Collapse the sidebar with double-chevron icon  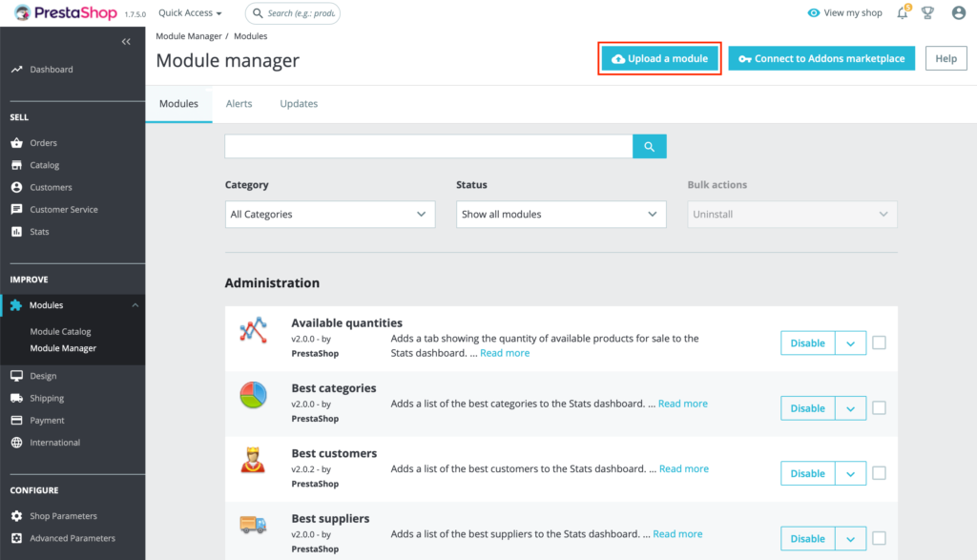click(x=126, y=42)
